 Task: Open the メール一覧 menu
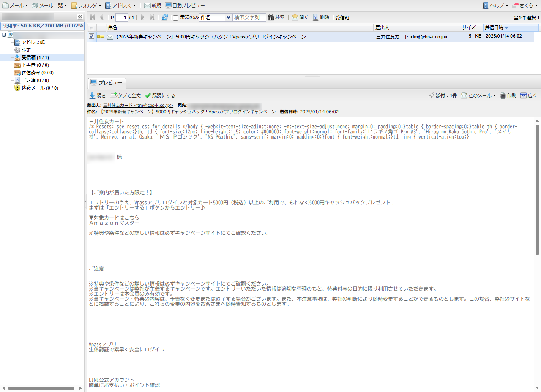click(x=49, y=5)
